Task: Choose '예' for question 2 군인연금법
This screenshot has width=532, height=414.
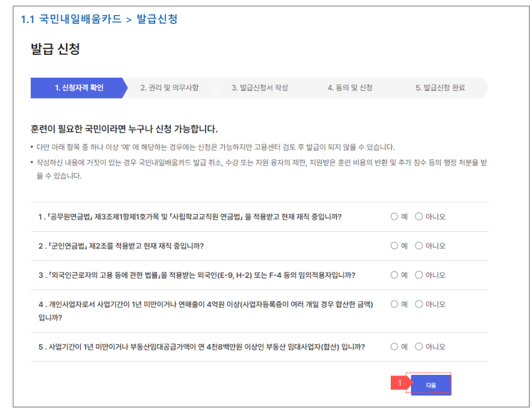Action: tap(394, 246)
